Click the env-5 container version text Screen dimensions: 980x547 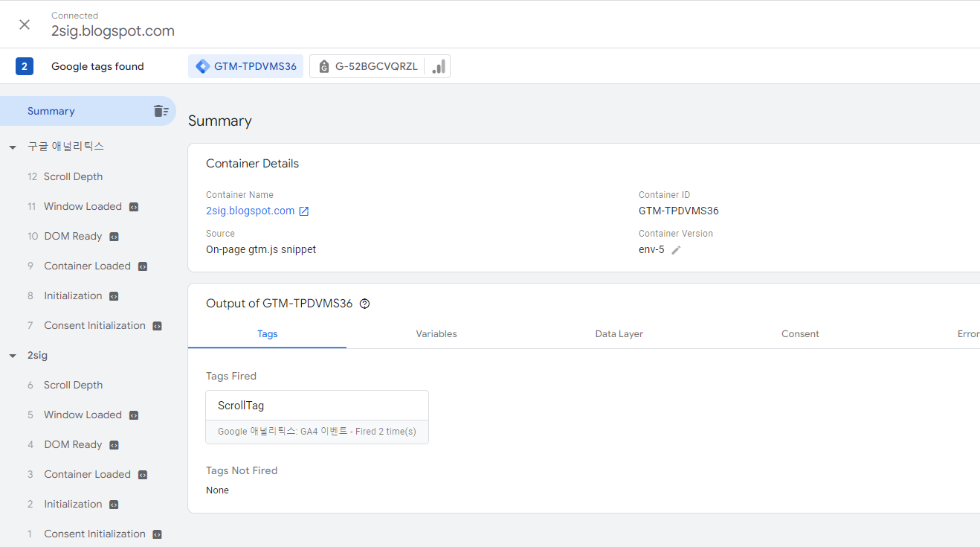651,249
